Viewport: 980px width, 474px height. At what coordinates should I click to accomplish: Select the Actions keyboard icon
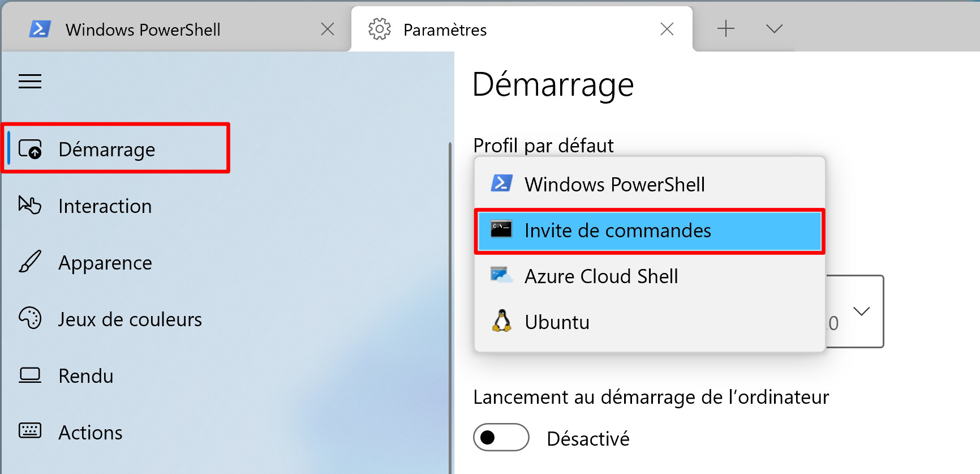(30, 431)
